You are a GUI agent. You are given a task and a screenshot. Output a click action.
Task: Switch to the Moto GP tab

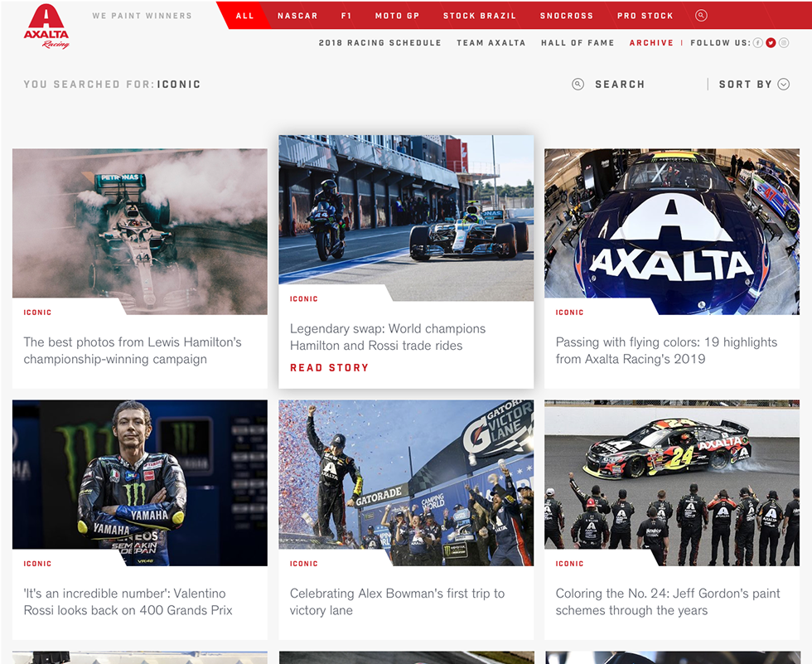[397, 16]
